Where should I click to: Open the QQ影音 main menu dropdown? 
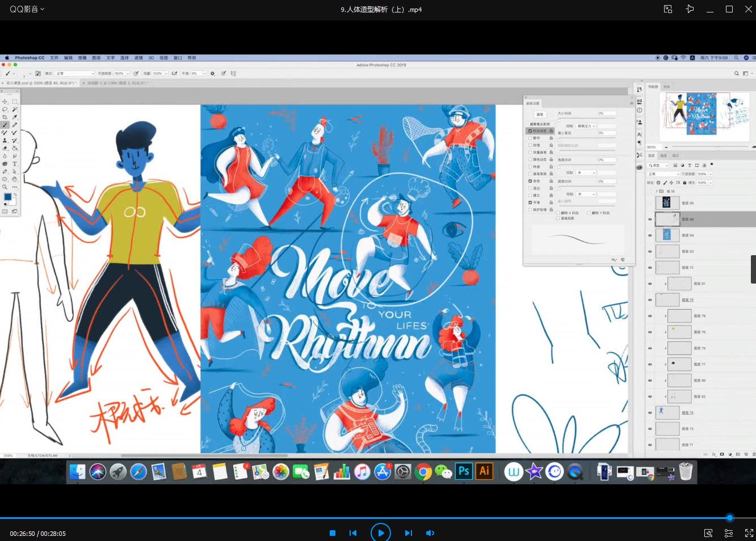click(x=27, y=9)
